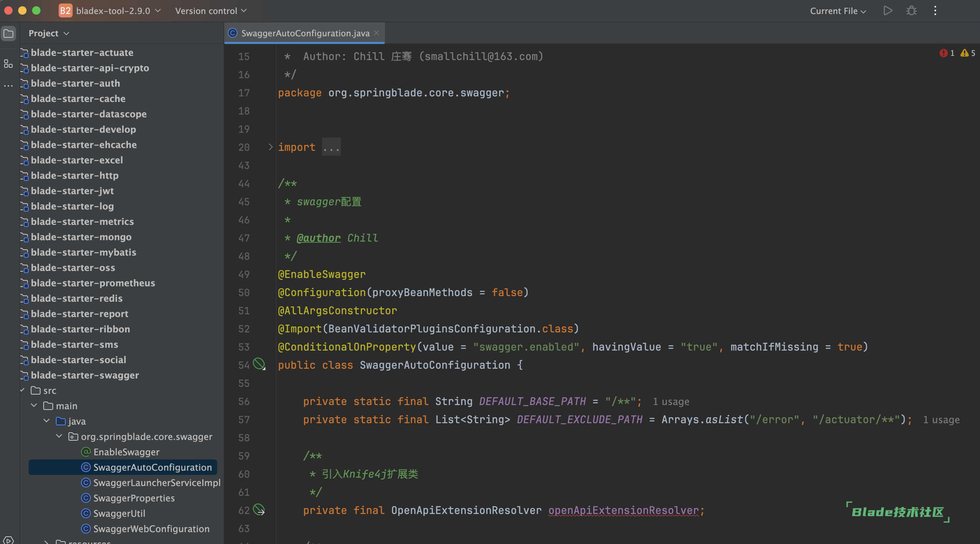The height and width of the screenshot is (544, 980).
Task: Click the Debug bug icon
Action: point(911,11)
